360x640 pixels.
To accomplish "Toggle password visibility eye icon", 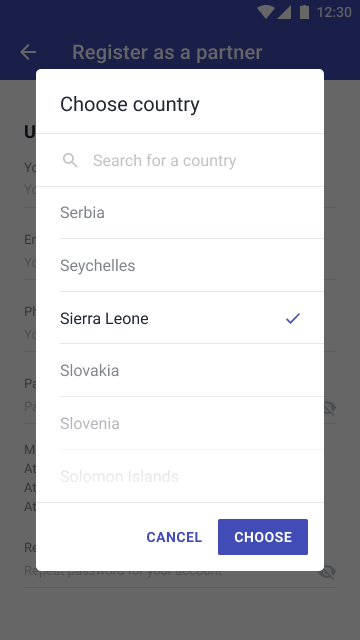I will pyautogui.click(x=329, y=407).
